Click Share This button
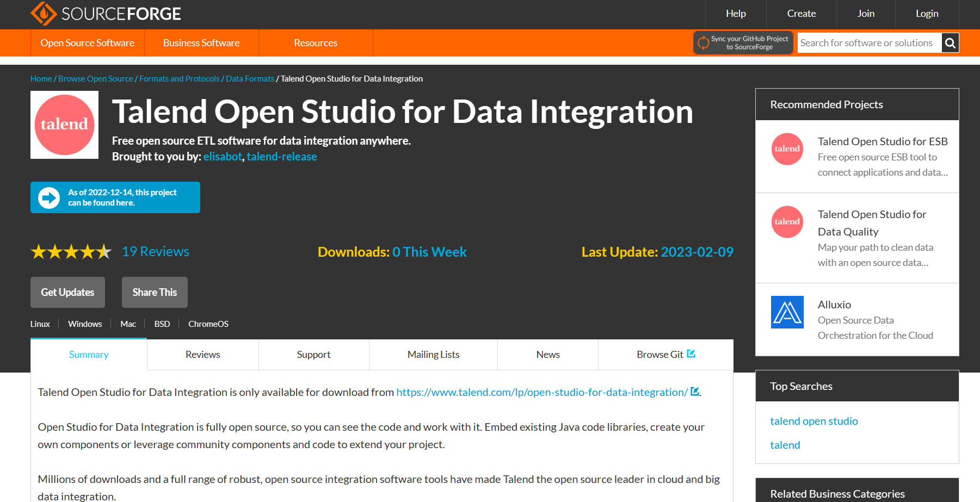 tap(155, 293)
